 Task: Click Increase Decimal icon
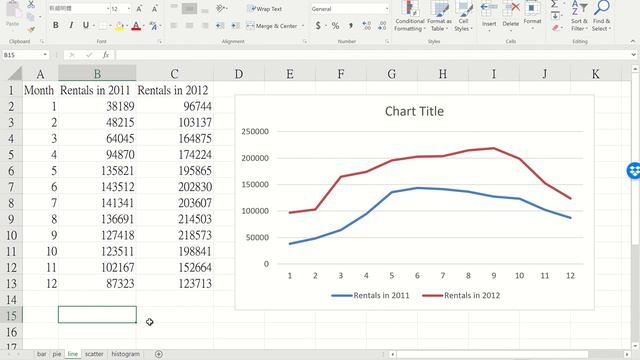[367, 26]
